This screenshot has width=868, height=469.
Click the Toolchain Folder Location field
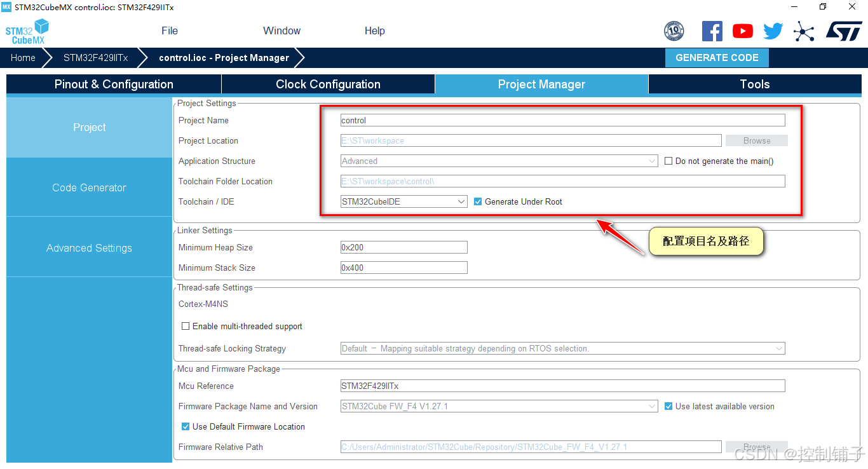(563, 181)
